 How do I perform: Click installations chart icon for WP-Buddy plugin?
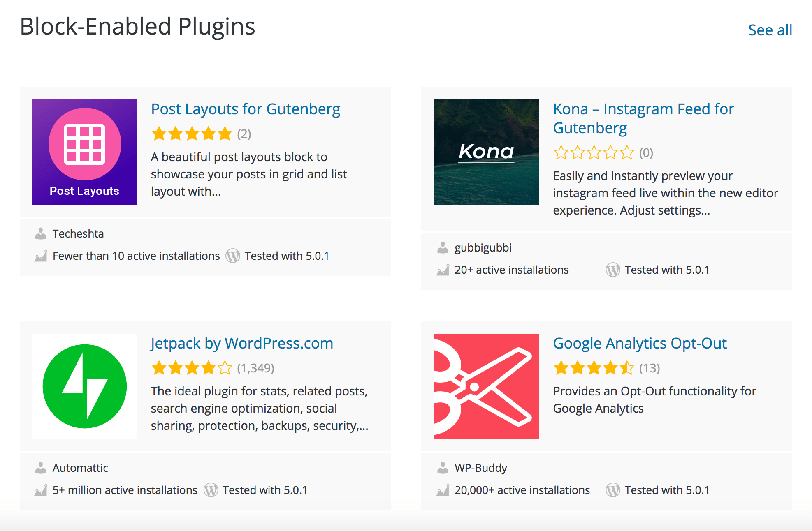pos(443,490)
